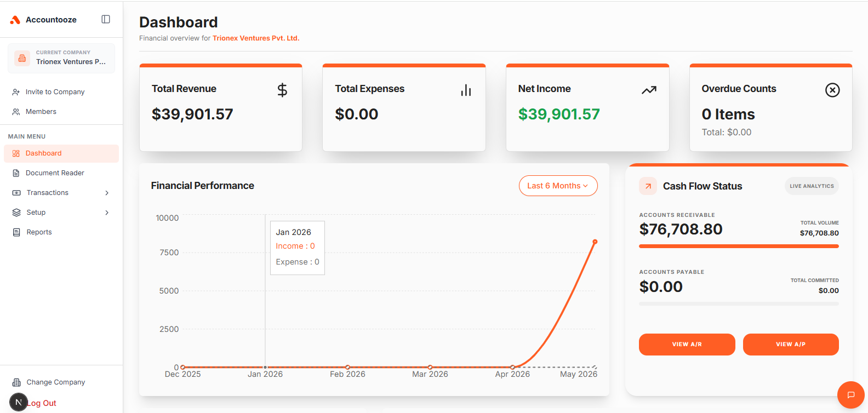Click the Invite to Company person icon
Screen dimensions: 868x413
[16, 92]
